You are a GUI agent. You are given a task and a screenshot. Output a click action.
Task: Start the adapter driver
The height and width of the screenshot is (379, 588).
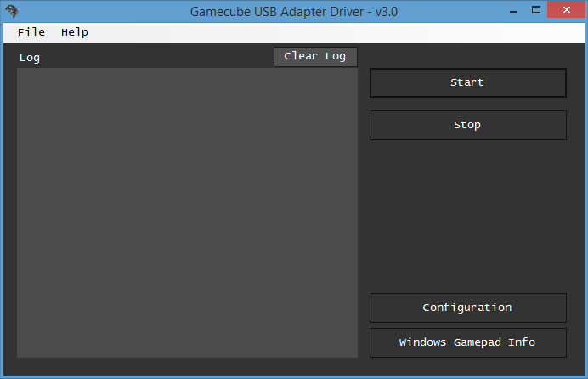468,82
